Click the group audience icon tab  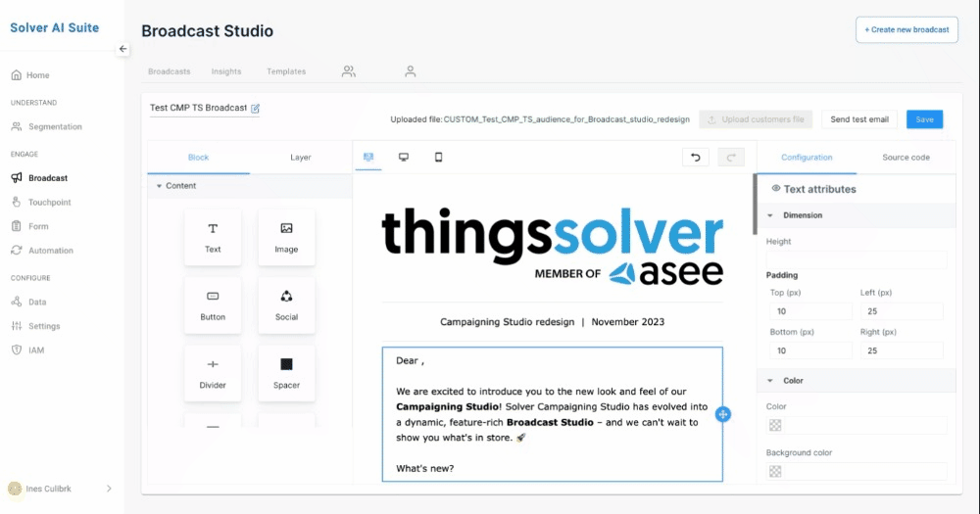click(x=349, y=71)
